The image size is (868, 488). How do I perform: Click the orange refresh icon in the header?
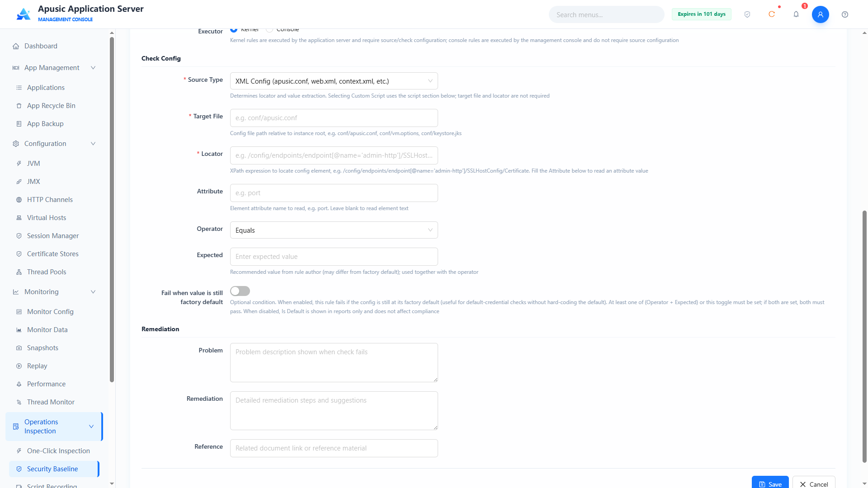772,14
